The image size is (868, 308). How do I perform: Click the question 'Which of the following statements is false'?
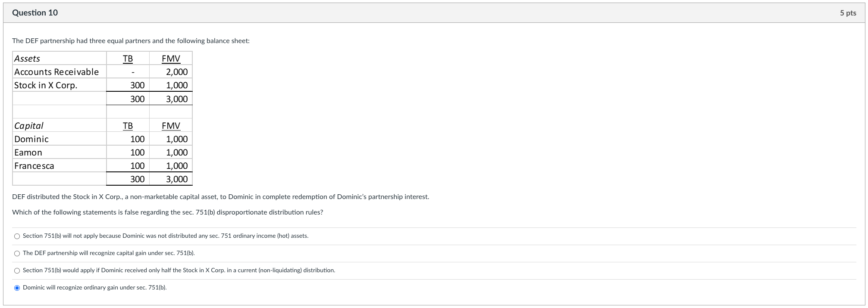[167, 212]
